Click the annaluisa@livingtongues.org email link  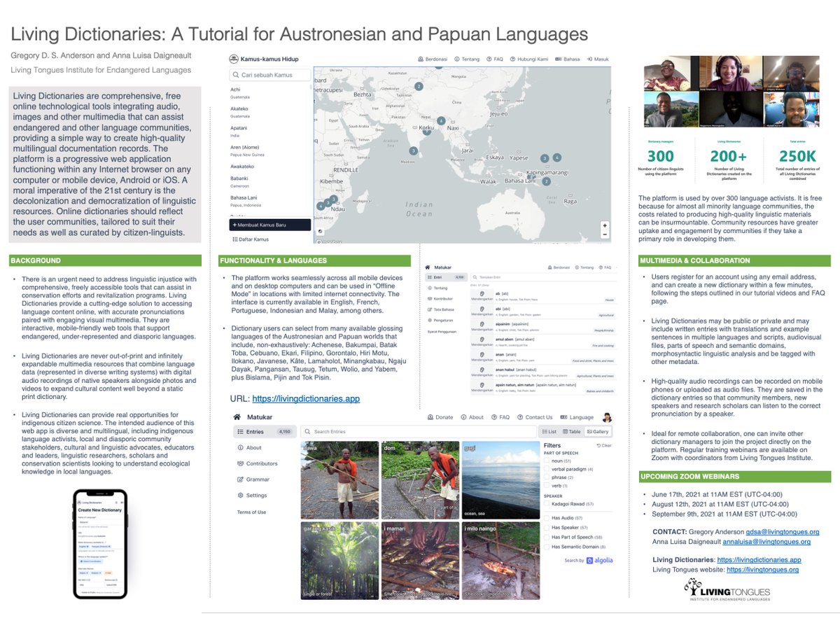768,542
